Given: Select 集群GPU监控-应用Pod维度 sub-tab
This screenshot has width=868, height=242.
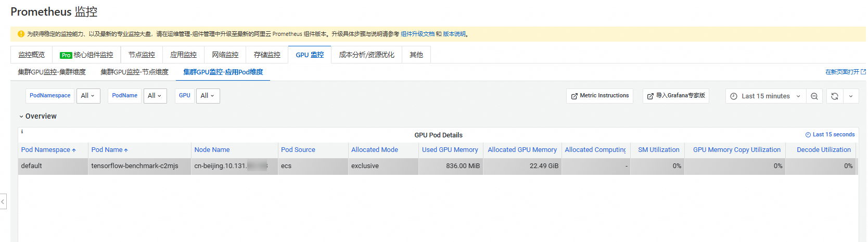Looking at the screenshot, I should point(223,72).
